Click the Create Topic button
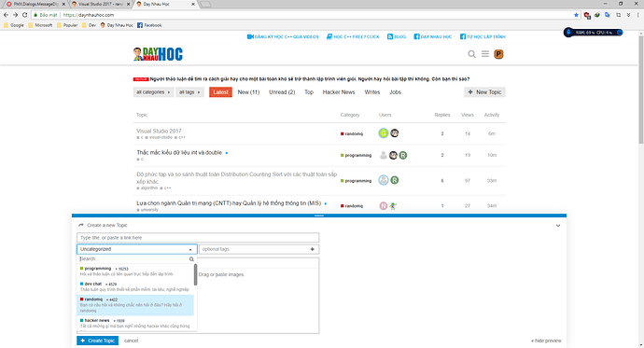 pyautogui.click(x=97, y=341)
